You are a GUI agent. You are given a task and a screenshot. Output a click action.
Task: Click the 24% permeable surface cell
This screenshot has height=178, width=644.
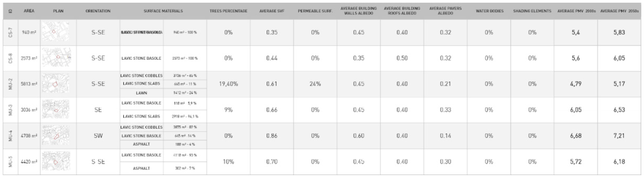tap(315, 84)
